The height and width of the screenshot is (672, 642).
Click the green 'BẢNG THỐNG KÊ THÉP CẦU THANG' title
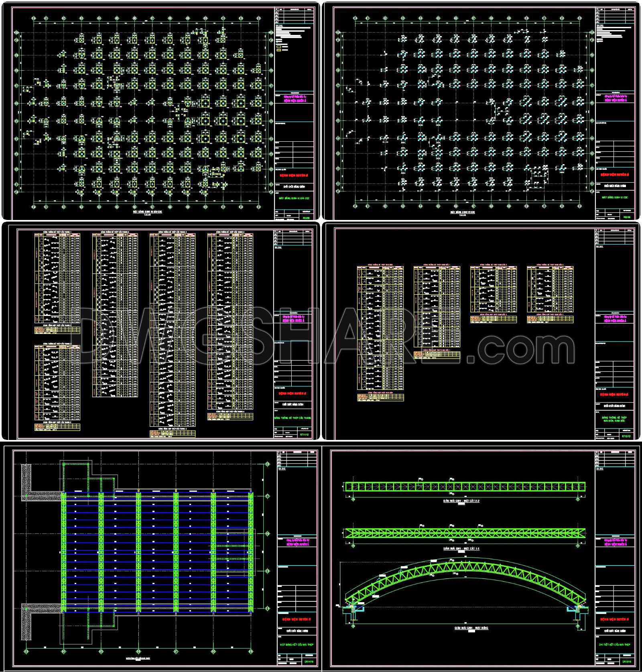point(293,418)
